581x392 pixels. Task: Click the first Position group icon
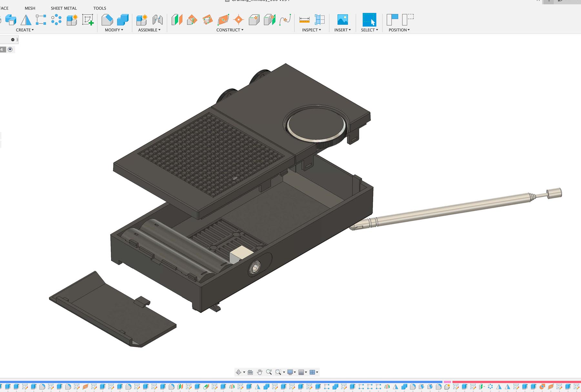point(392,20)
